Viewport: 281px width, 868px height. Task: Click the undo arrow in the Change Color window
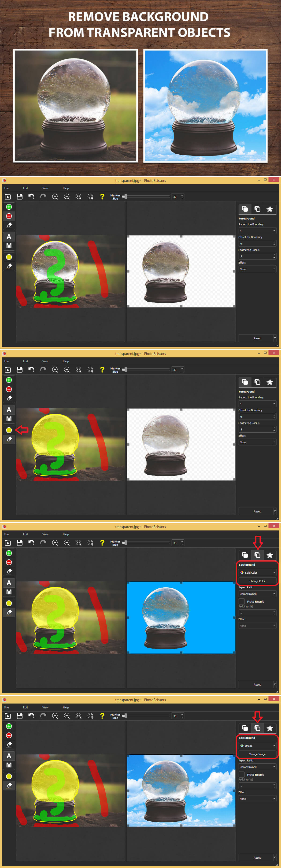[31, 542]
